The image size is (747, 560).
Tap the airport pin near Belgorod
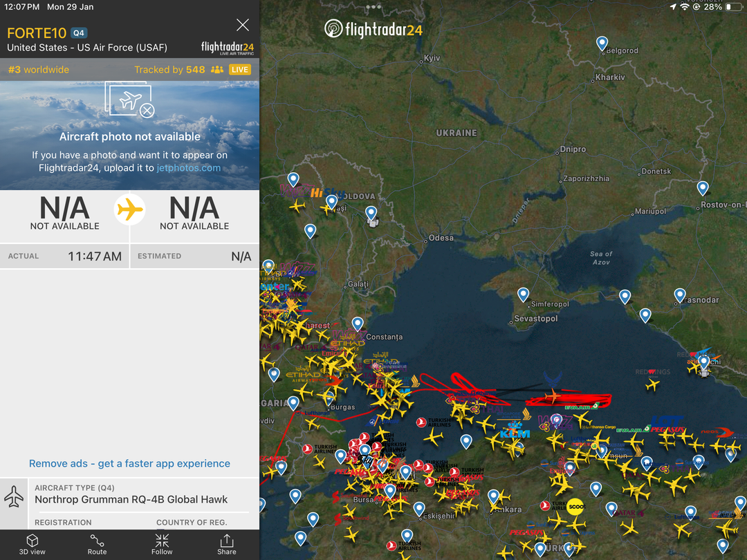click(x=602, y=44)
